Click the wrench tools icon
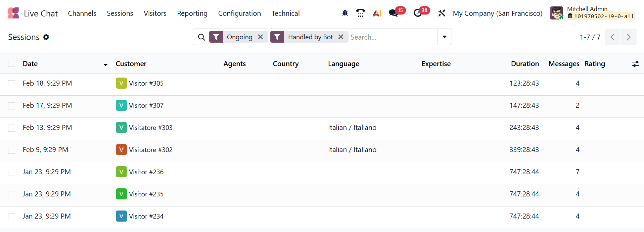Viewport: 644px width, 232px height. (x=442, y=13)
